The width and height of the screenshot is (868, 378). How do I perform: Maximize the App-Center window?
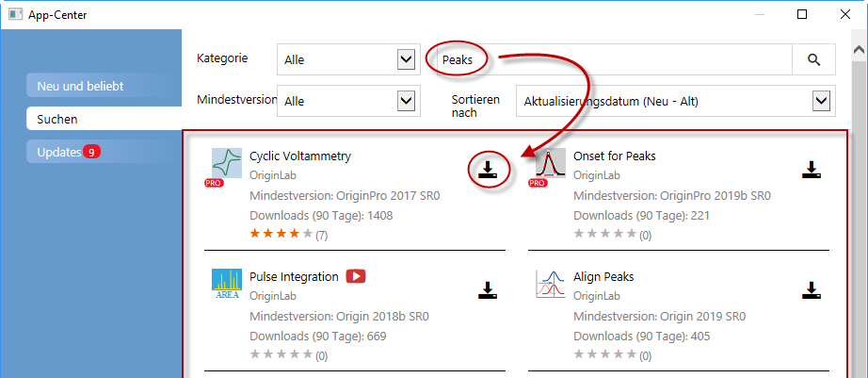coord(801,14)
